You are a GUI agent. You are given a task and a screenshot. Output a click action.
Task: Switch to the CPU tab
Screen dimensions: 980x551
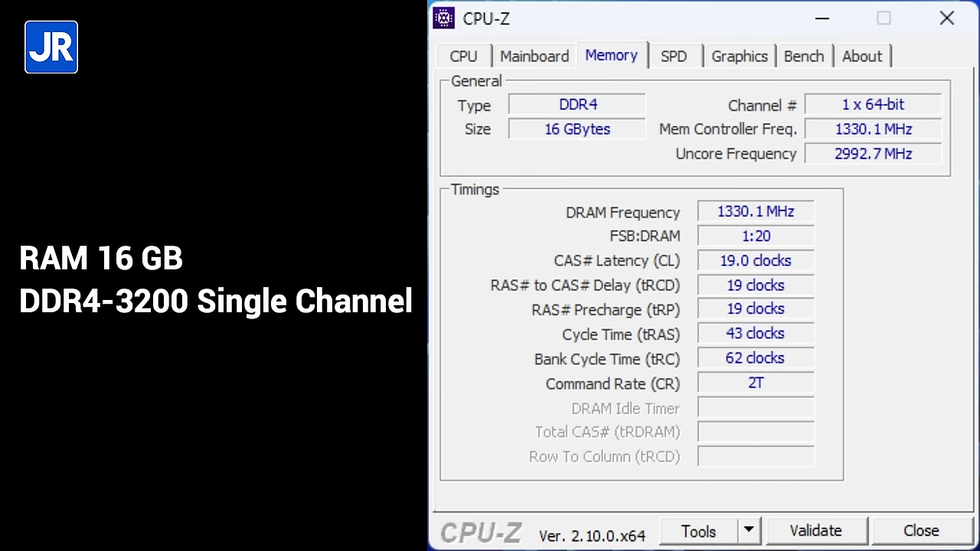click(463, 57)
